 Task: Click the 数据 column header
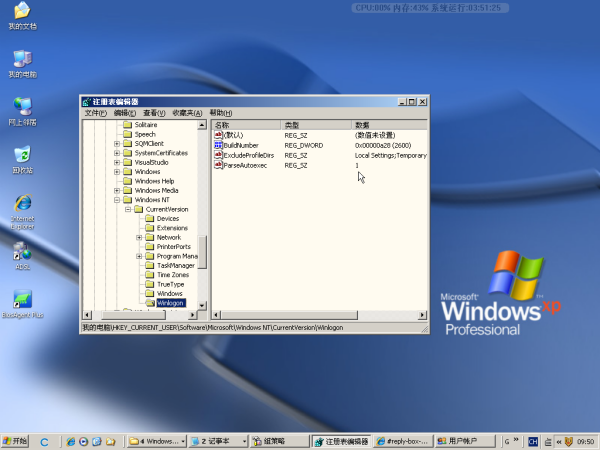tap(362, 125)
